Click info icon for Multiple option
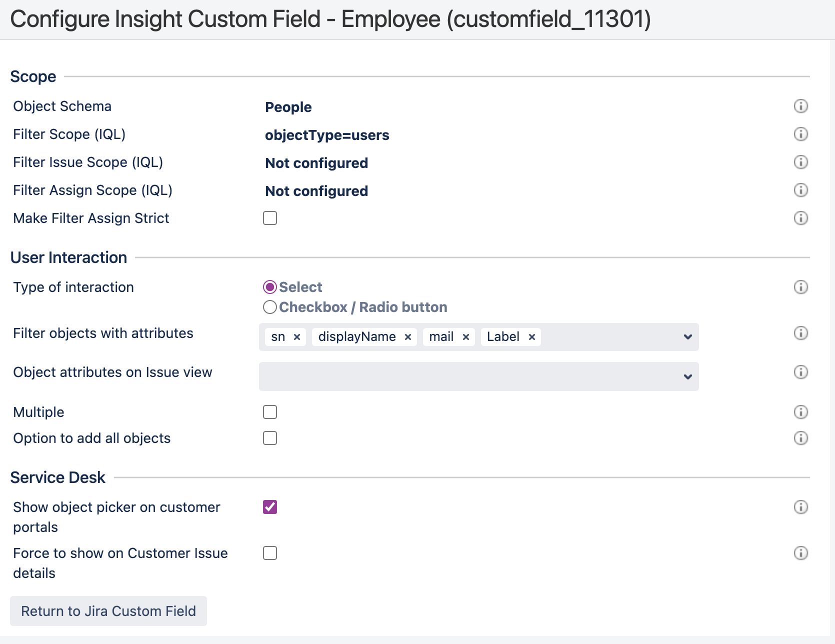Image resolution: width=835 pixels, height=644 pixels. (x=800, y=412)
